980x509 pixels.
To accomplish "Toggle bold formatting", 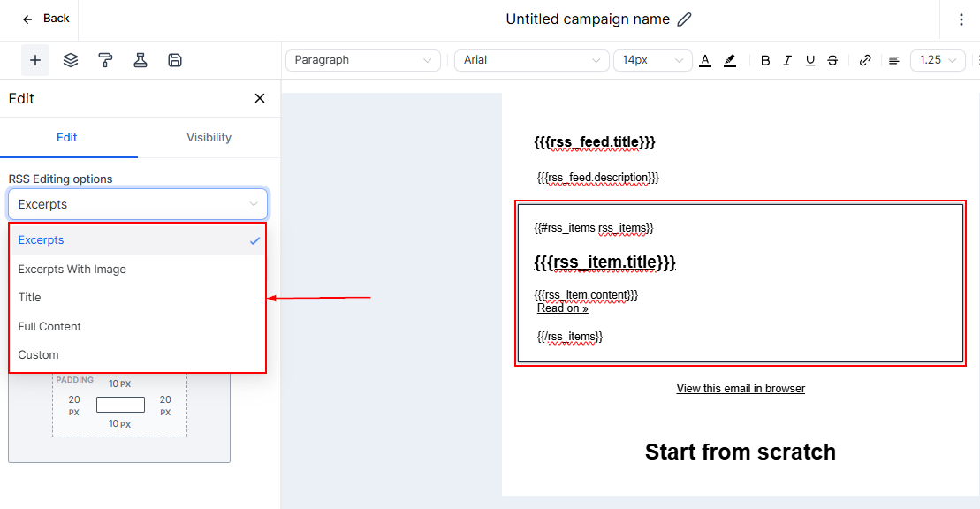I will pos(765,60).
